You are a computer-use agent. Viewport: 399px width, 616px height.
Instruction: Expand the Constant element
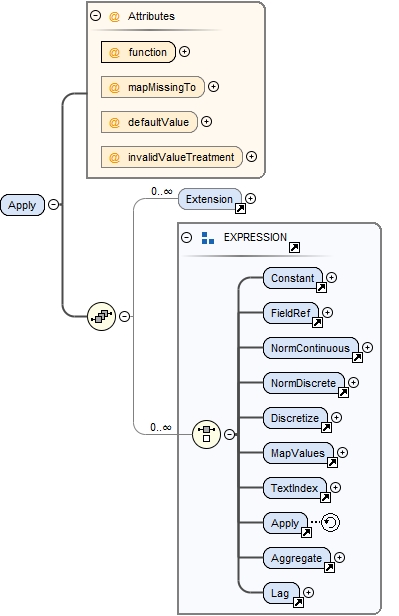pyautogui.click(x=331, y=278)
